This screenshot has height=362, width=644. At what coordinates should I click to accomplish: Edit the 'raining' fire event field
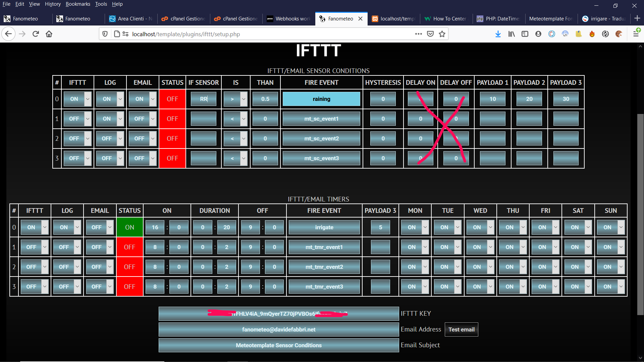[x=321, y=99]
